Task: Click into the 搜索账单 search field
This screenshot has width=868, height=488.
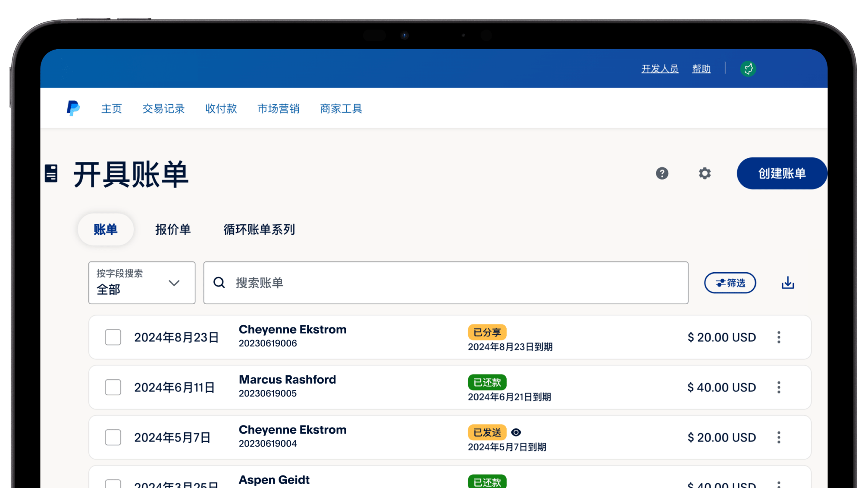Action: (x=446, y=283)
